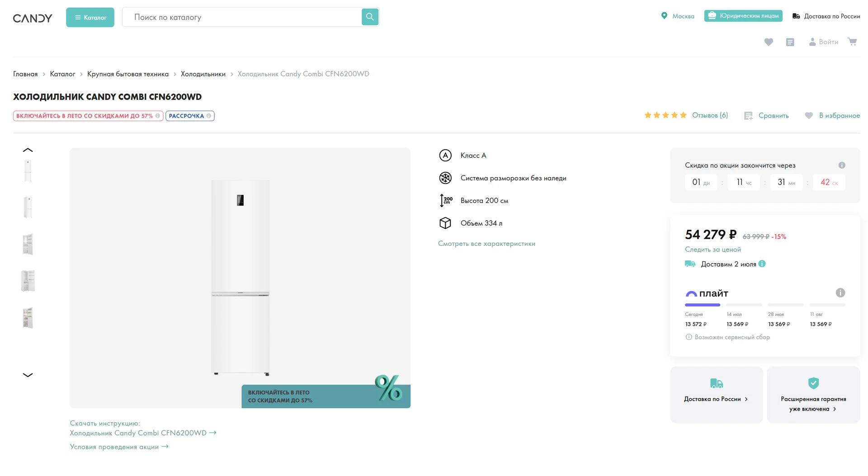Go to Крупная бытовая техника breadcrumb
The image size is (868, 476).
128,74
